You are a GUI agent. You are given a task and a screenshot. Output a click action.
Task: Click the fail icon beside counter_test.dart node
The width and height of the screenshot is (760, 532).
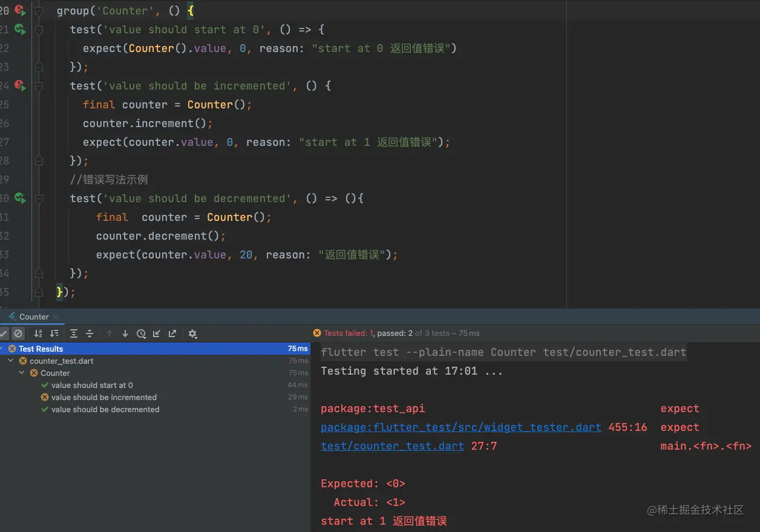tap(23, 361)
